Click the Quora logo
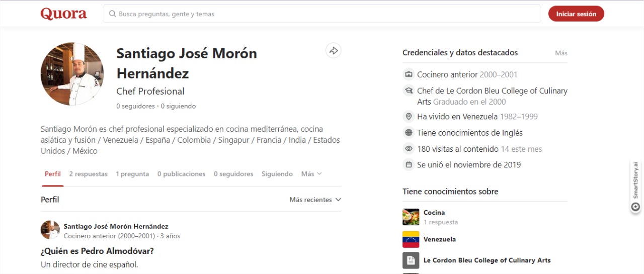The height and width of the screenshot is (274, 644). point(63,14)
